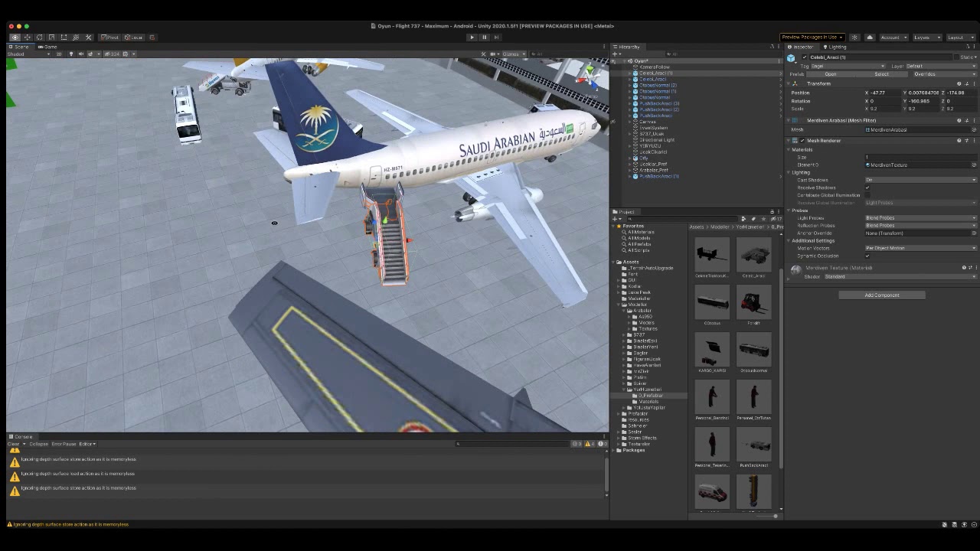Toggle the console Collapse button
This screenshot has height=551, width=980.
click(38, 444)
